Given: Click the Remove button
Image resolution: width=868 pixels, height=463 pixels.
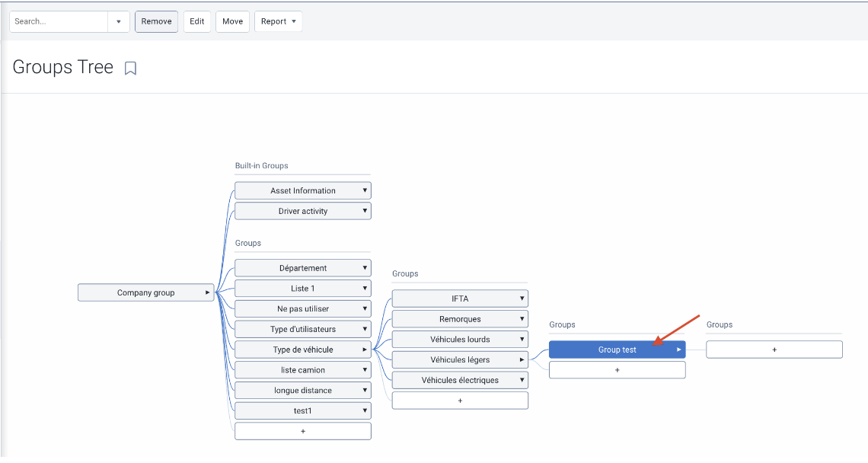Looking at the screenshot, I should coord(157,21).
